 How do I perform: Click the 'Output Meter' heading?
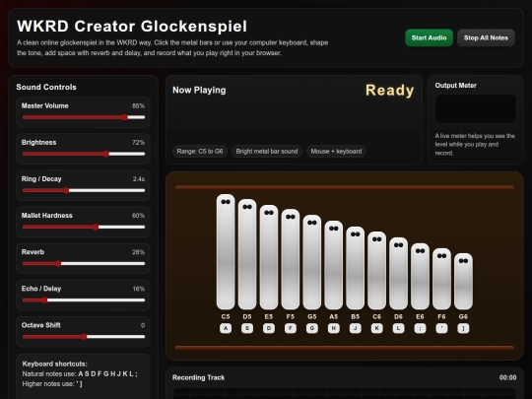pyautogui.click(x=456, y=86)
